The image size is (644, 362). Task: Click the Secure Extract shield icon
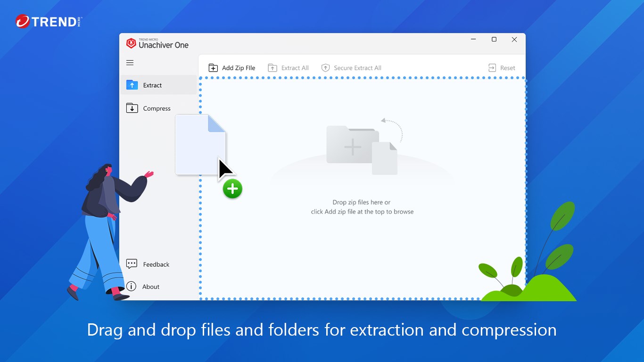tap(325, 68)
